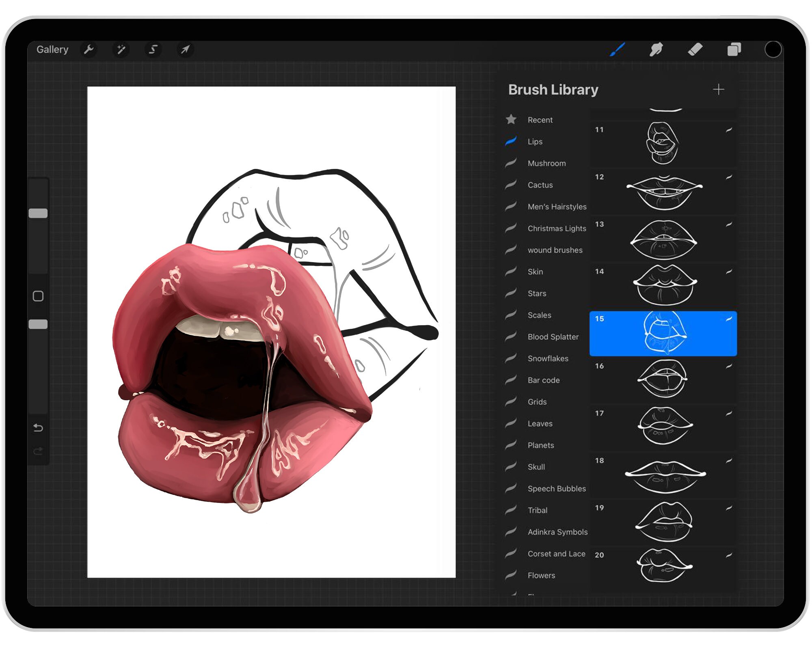Tap the redo arrow in sidebar
812x645 pixels.
click(x=38, y=451)
